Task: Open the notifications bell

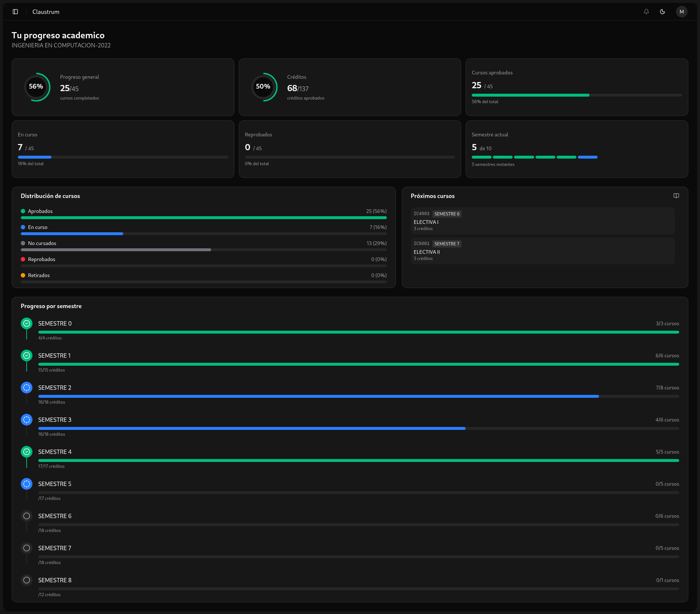Action: point(646,12)
